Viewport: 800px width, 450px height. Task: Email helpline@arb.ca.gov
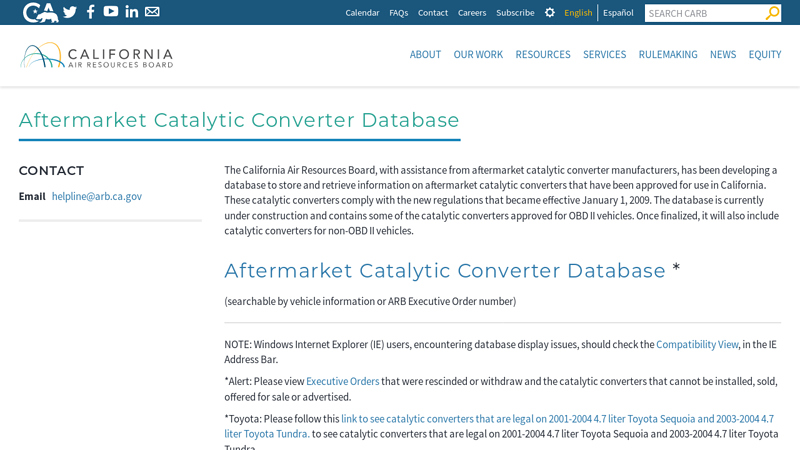[x=97, y=196]
